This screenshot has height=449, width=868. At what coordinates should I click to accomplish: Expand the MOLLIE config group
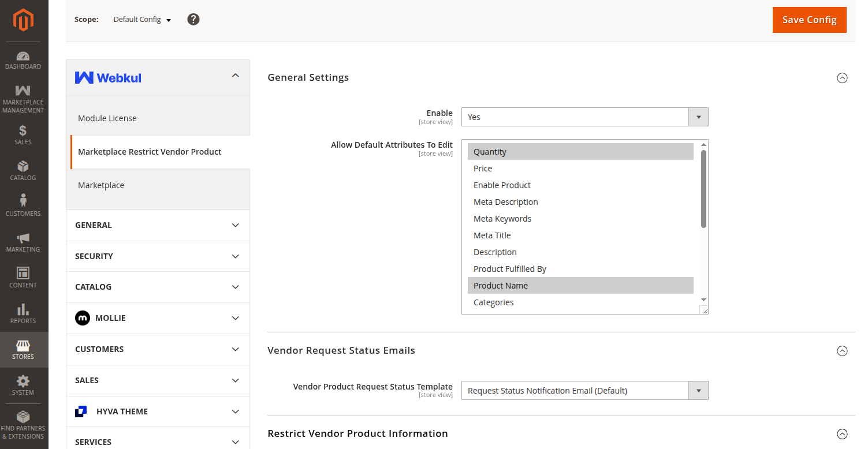click(x=158, y=318)
